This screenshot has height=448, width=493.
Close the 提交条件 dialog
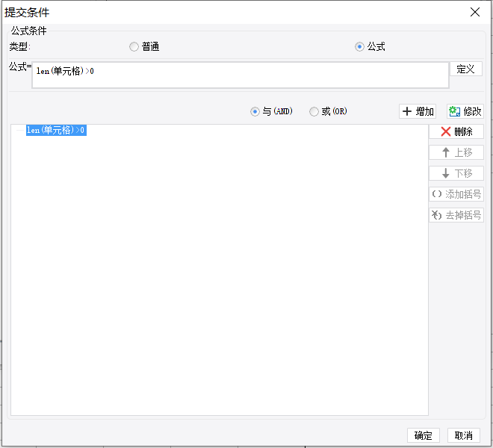pyautogui.click(x=475, y=12)
